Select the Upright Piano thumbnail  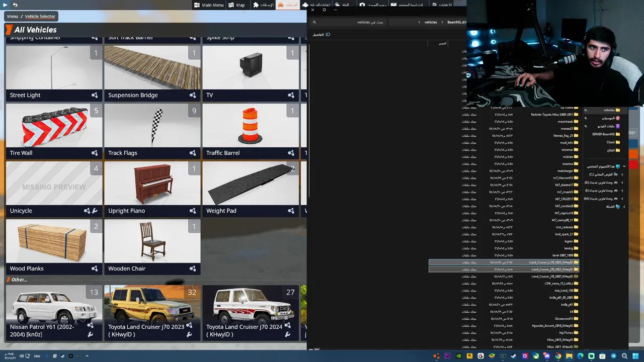(152, 183)
